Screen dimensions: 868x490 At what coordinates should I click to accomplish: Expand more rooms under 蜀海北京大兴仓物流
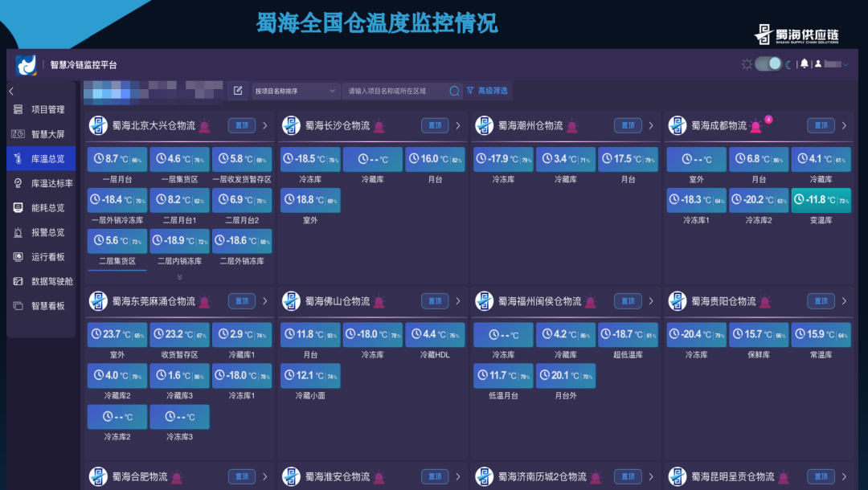[179, 277]
